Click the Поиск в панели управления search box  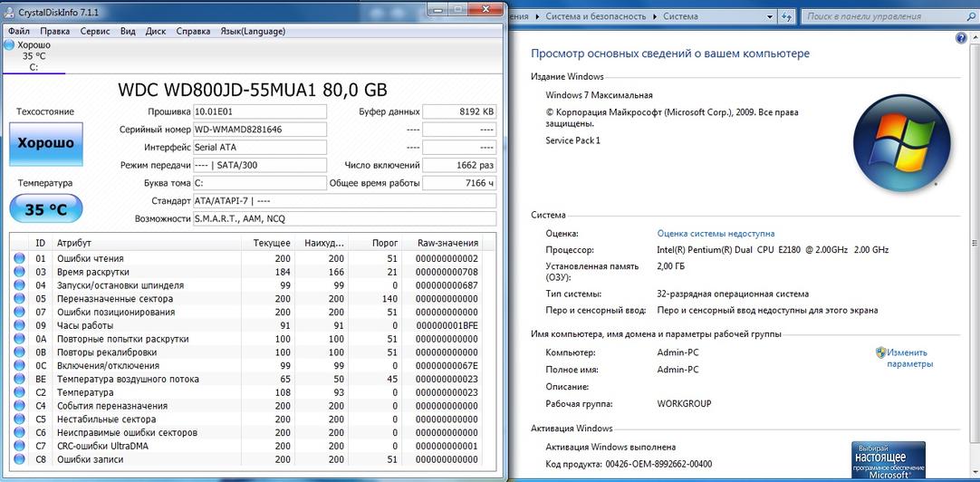click(x=889, y=16)
